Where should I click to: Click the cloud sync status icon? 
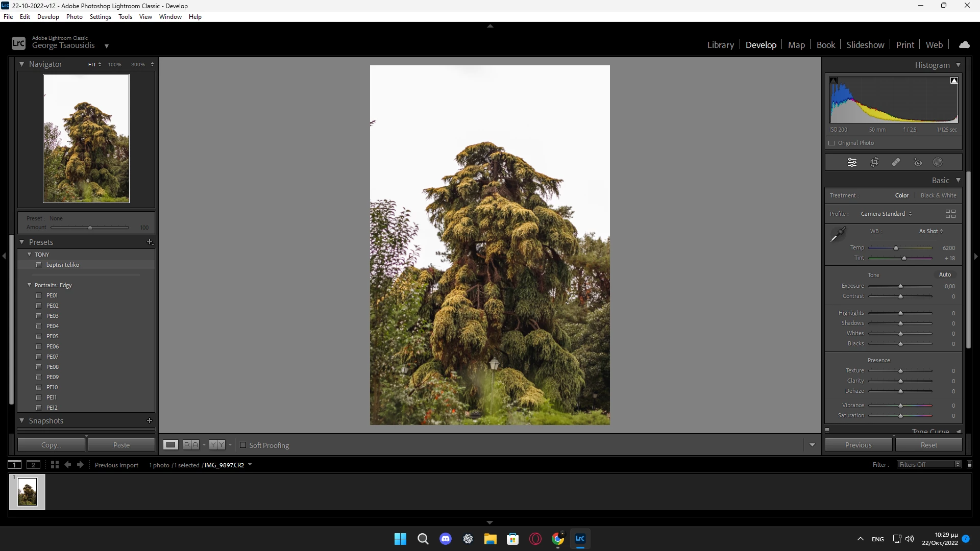964,45
